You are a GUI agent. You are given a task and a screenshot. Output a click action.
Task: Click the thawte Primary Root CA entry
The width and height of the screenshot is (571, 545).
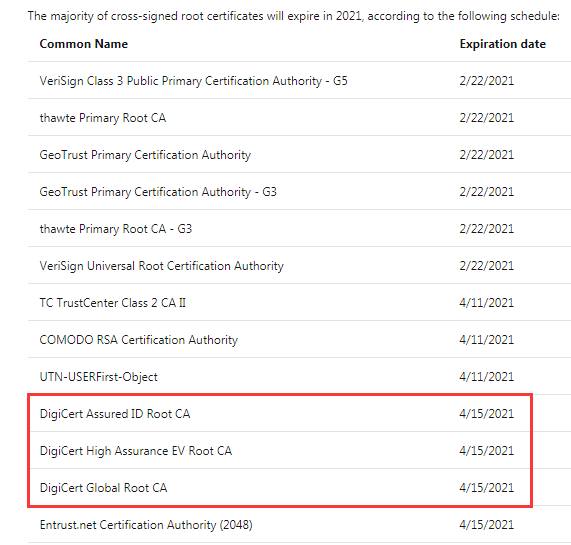pos(103,118)
